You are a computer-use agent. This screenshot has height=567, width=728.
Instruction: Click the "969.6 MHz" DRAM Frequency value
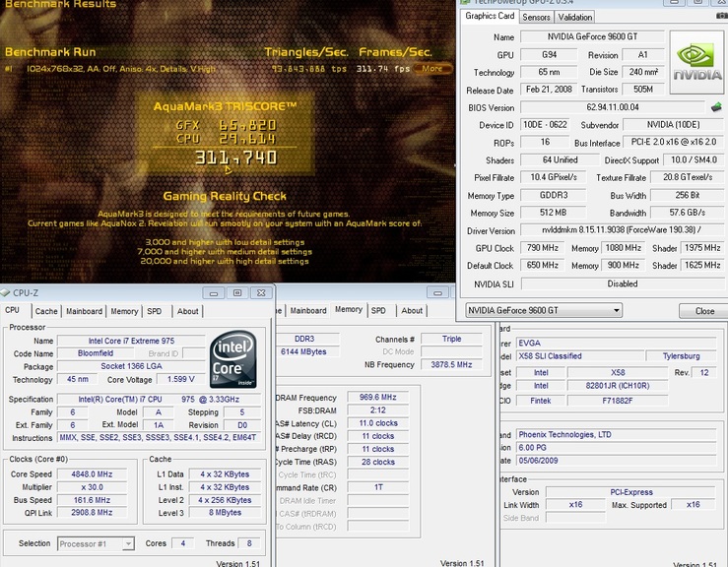coord(378,397)
